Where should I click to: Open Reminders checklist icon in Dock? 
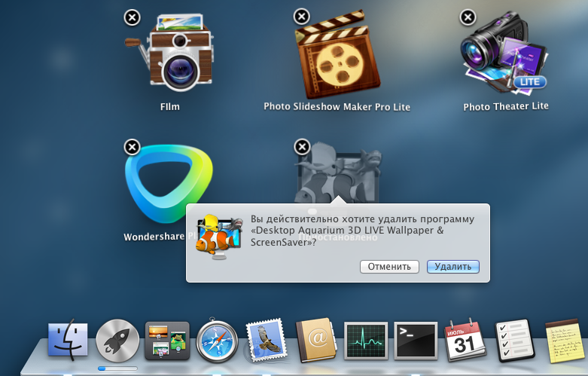click(515, 341)
